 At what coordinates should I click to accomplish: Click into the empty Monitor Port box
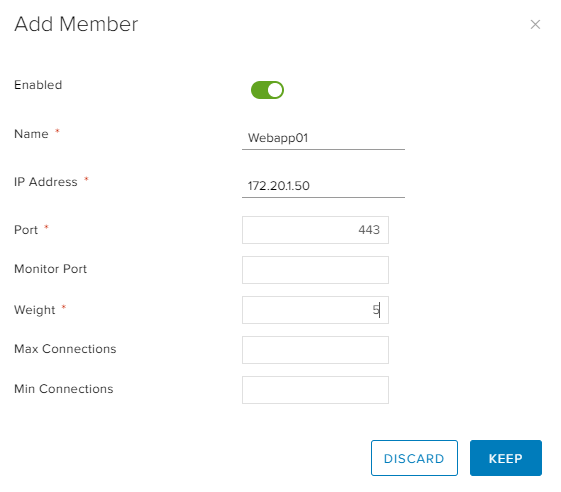[x=315, y=270]
